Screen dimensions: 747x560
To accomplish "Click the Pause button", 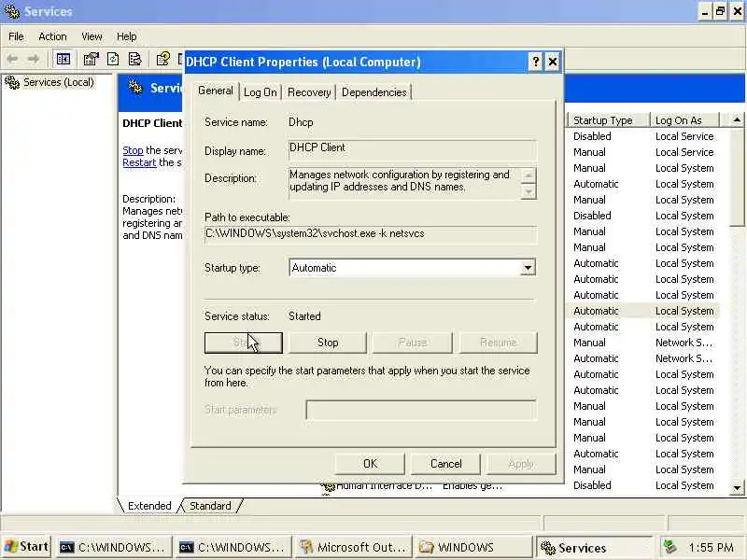I will coord(413,343).
